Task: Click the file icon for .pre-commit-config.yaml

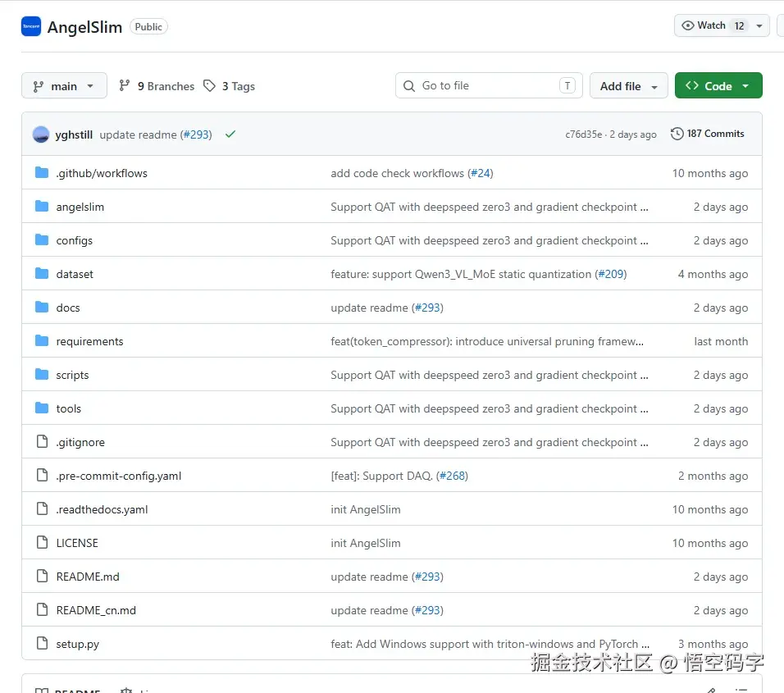Action: point(43,475)
